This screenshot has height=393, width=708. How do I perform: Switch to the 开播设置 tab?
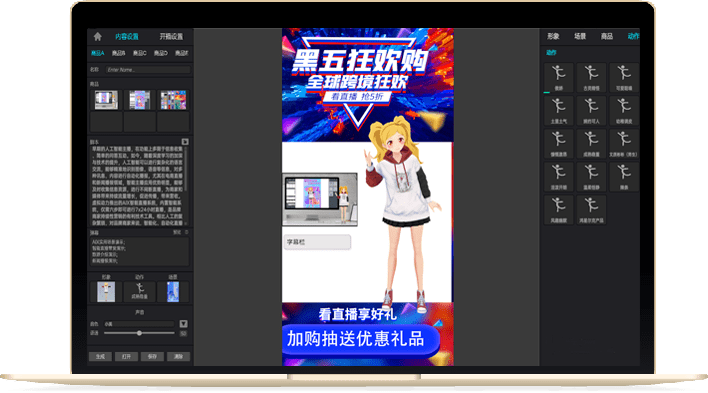click(171, 37)
